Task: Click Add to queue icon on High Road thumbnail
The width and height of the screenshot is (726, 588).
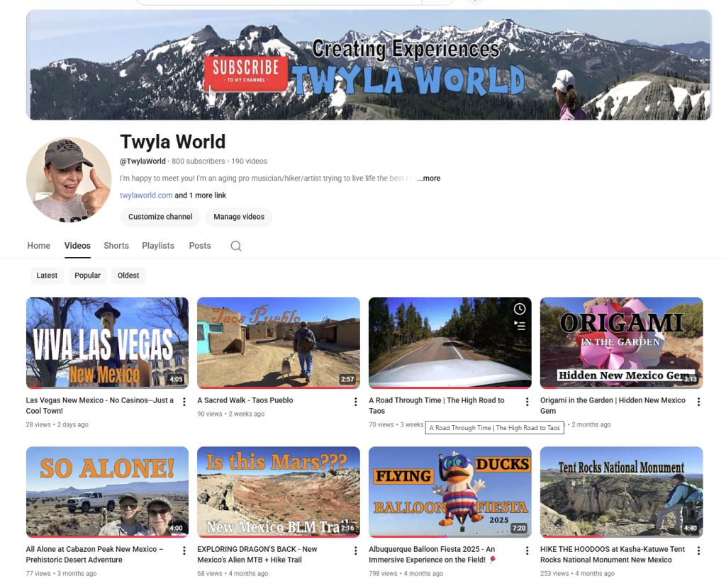Action: [x=520, y=326]
